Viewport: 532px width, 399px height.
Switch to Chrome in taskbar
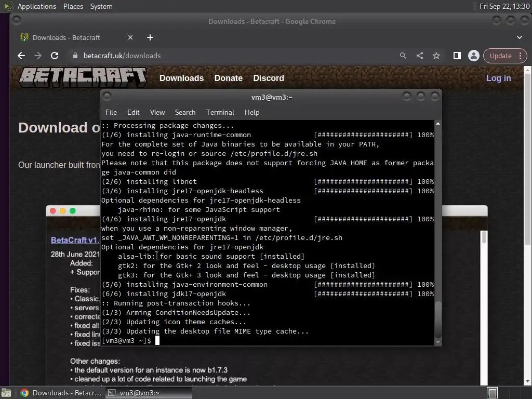(61, 393)
